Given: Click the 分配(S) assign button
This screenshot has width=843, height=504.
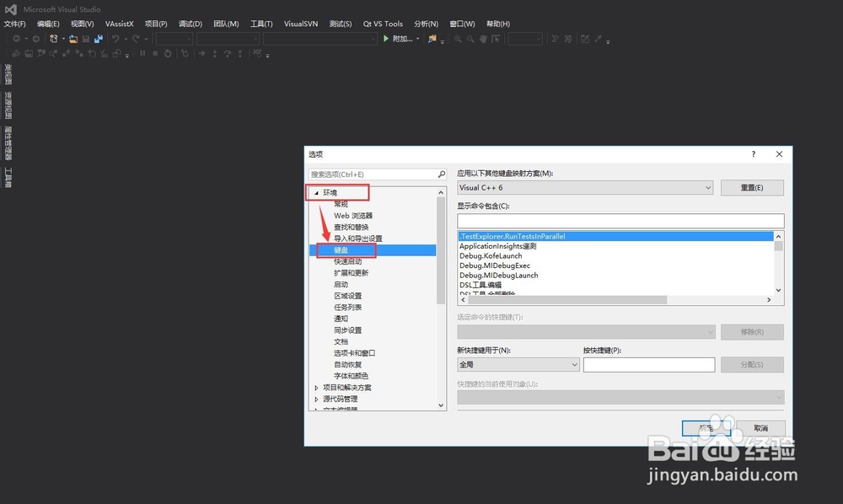Looking at the screenshot, I should 752,364.
